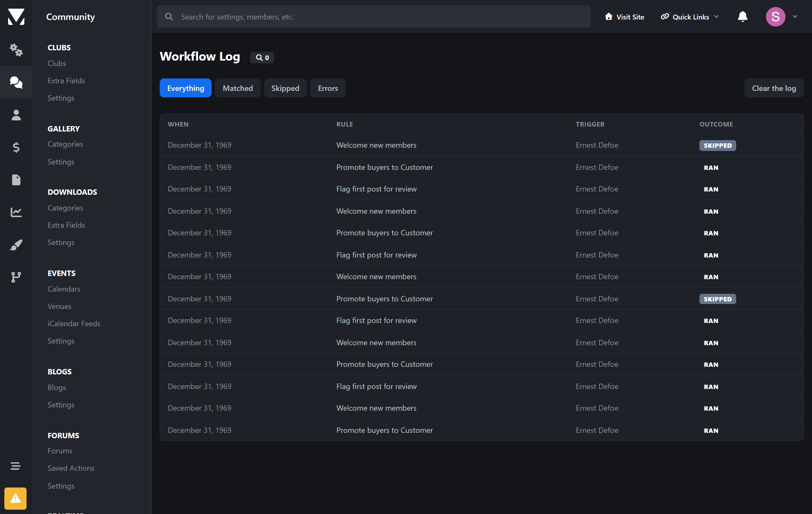Switch to the Matched tab

[x=238, y=88]
